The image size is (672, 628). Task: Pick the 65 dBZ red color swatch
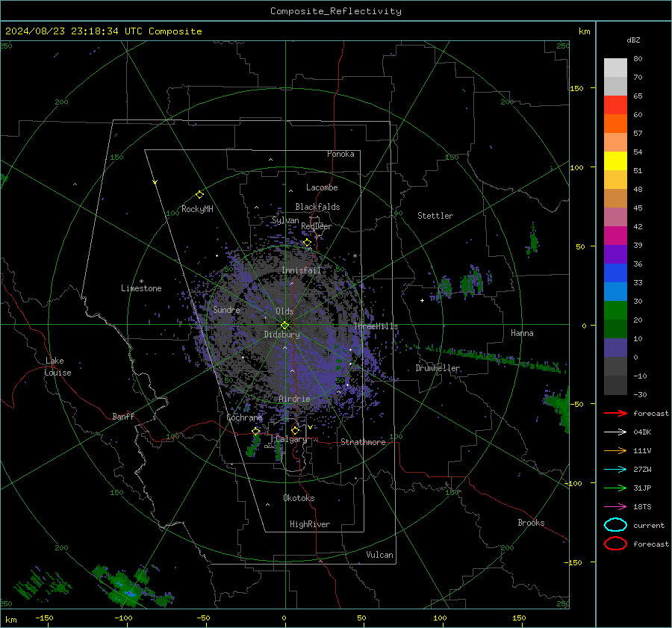(x=615, y=105)
